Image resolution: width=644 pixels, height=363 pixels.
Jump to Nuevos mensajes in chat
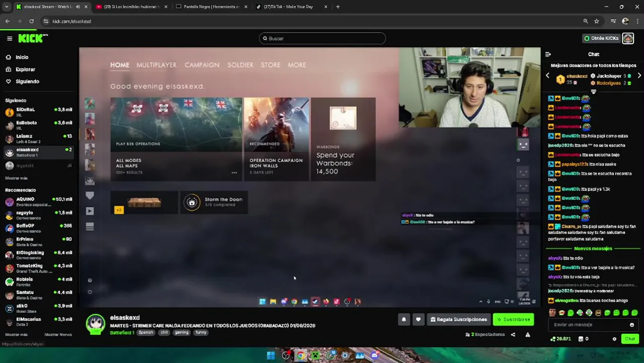click(x=593, y=249)
